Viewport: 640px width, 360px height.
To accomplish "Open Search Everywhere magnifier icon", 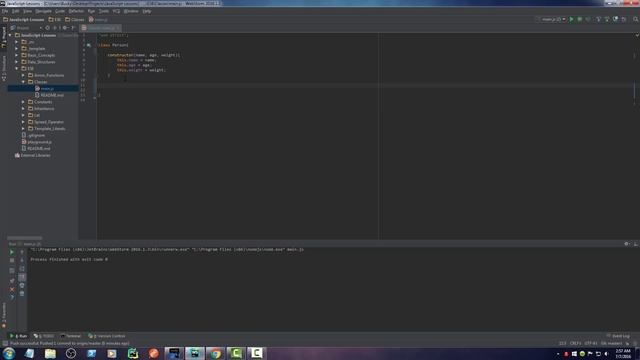I will point(636,19).
